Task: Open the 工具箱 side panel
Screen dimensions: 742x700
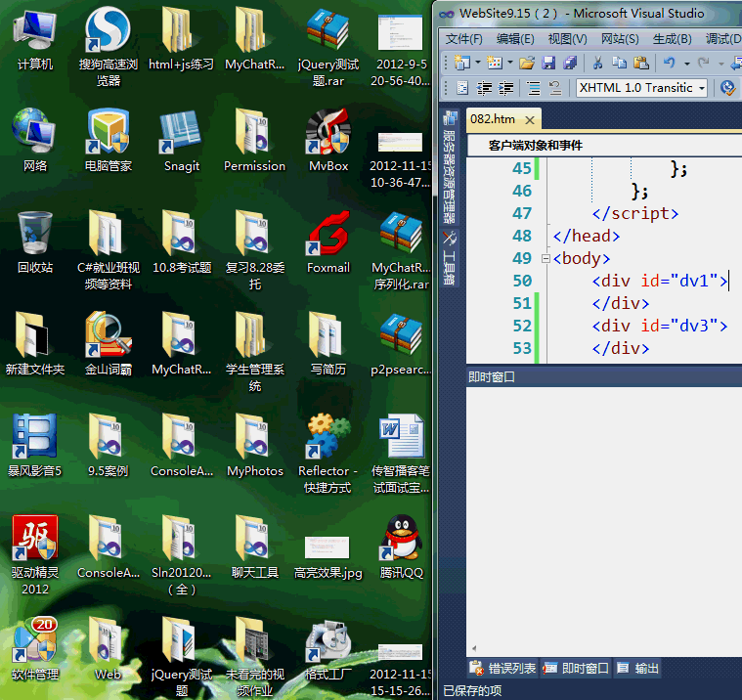Action: pos(450,258)
